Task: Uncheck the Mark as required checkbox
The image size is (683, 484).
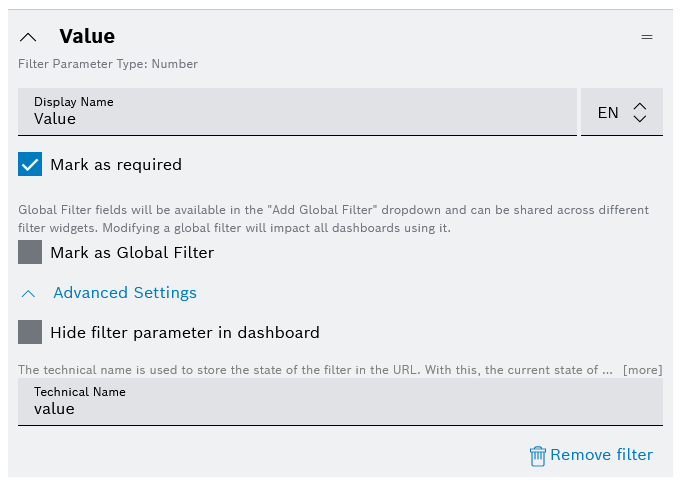Action: (x=30, y=165)
